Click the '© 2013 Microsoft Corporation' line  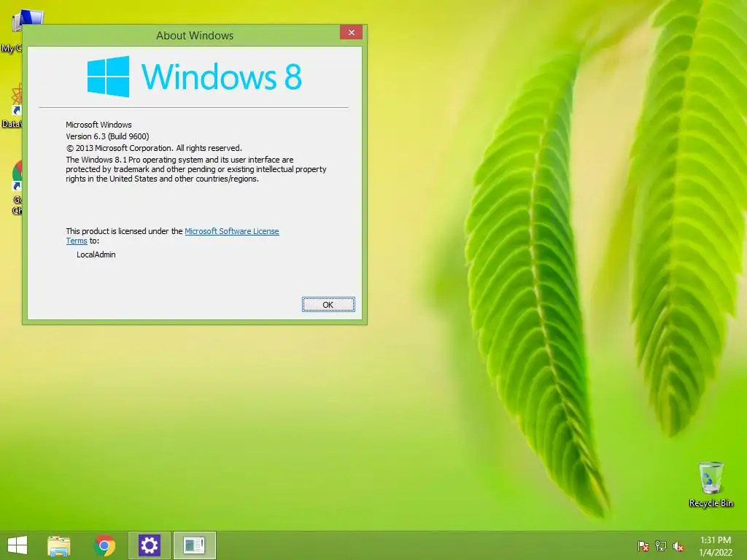(154, 148)
